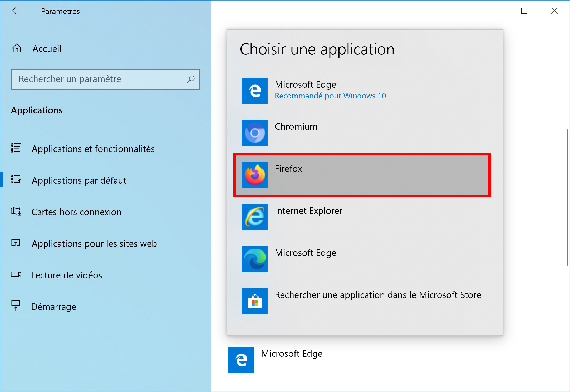Minimize the Paramètres window

click(x=494, y=11)
